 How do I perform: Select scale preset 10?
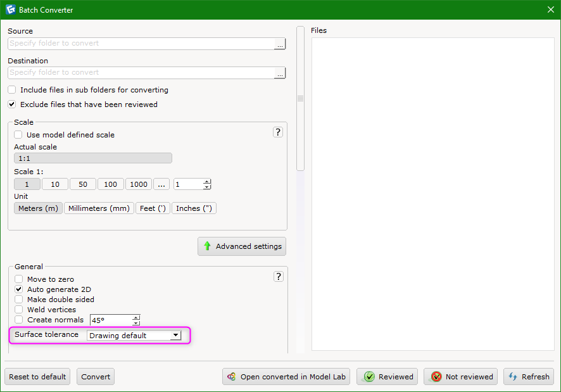pos(55,184)
